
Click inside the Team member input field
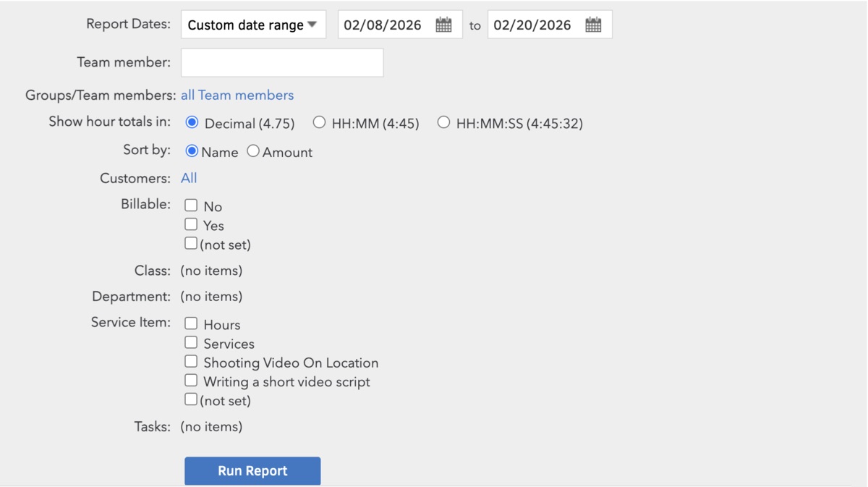(282, 62)
